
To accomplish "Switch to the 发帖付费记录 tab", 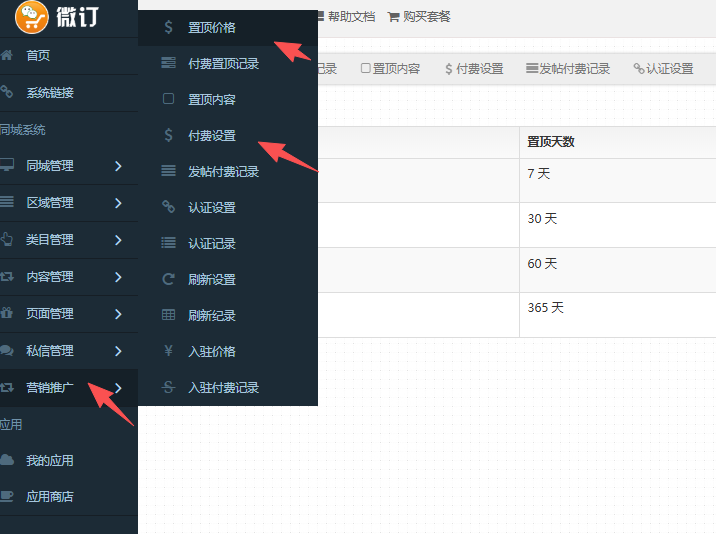I will pos(568,69).
